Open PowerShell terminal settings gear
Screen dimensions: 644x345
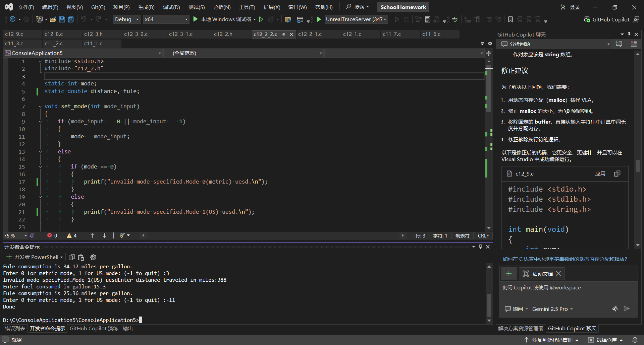(x=93, y=257)
